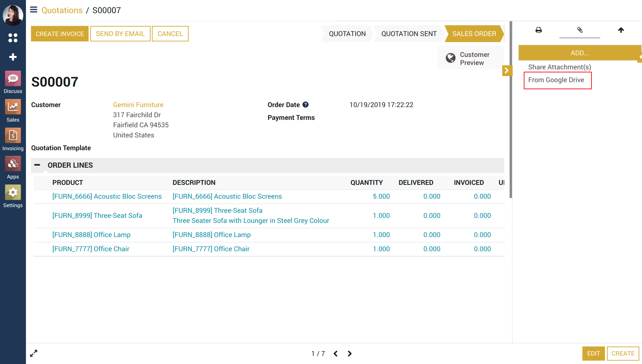Open the ADD... attachment dropdown
This screenshot has height=364, width=642.
pyautogui.click(x=579, y=53)
